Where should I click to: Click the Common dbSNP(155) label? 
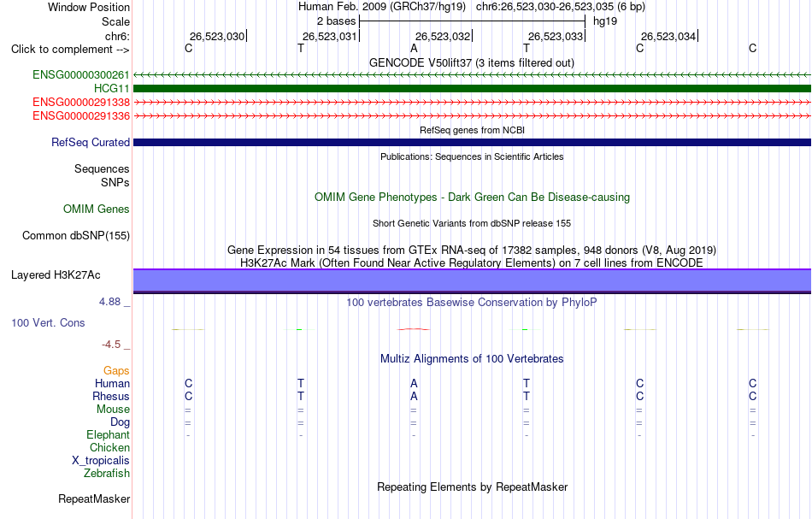[75, 236]
